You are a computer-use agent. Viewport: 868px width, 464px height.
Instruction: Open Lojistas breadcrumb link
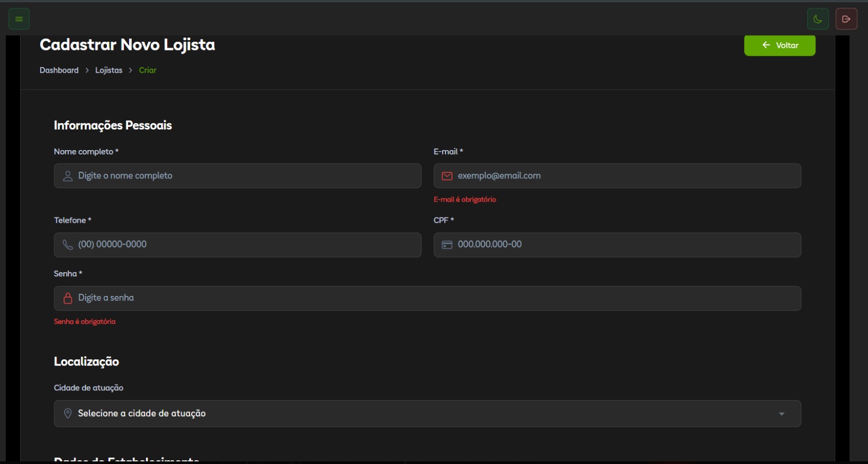point(108,70)
